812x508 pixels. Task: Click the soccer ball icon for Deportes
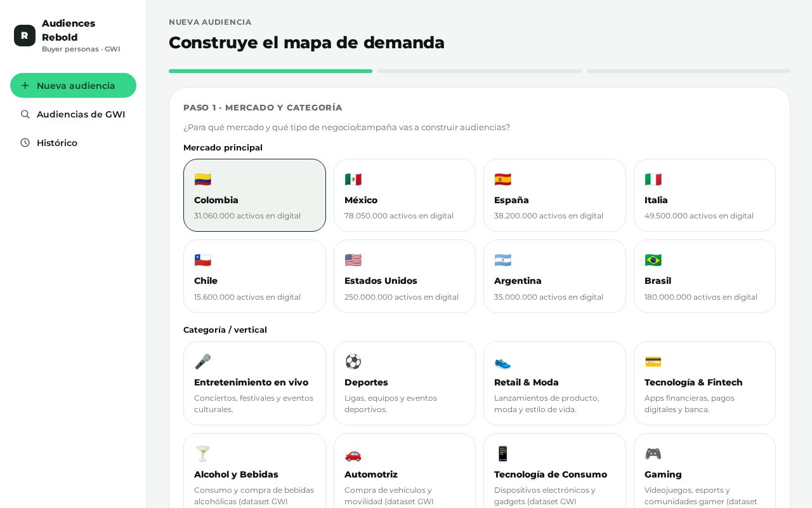tap(353, 362)
